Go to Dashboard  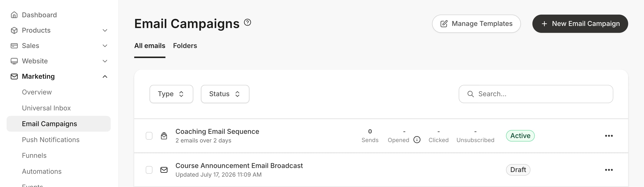click(39, 15)
